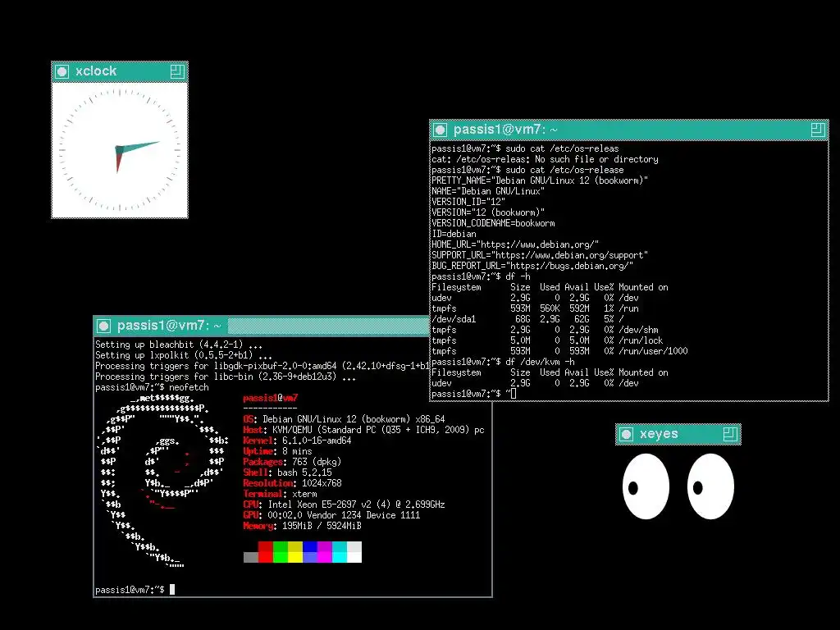This screenshot has width=840, height=630.
Task: Click the SUPPORT_URL line
Action: click(540, 255)
